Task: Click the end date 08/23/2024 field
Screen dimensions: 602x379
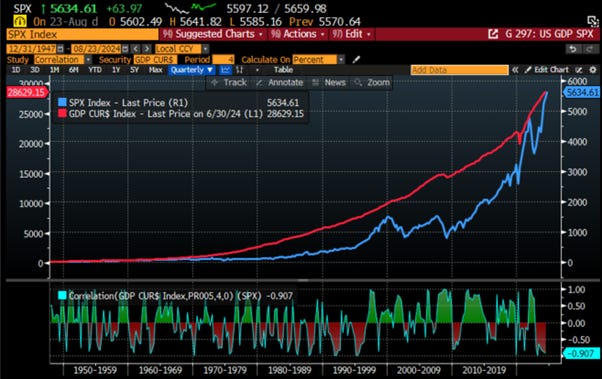Action: [x=96, y=49]
